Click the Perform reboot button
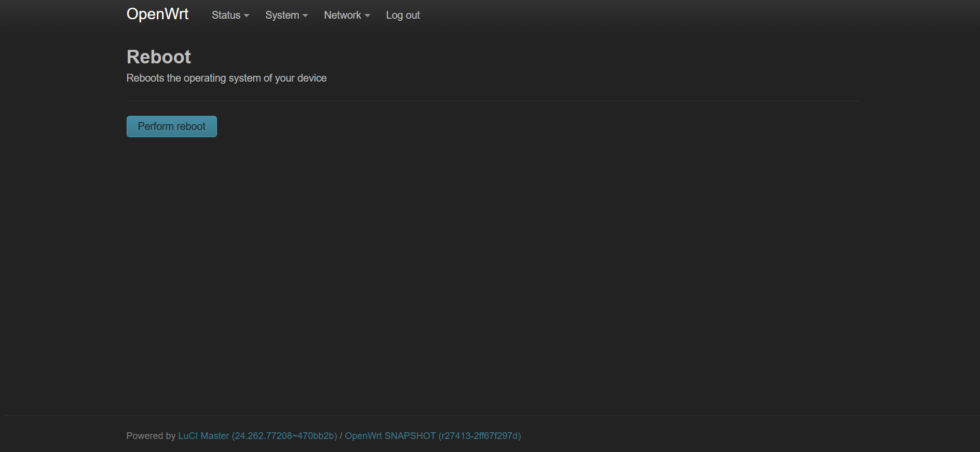 coord(172,126)
